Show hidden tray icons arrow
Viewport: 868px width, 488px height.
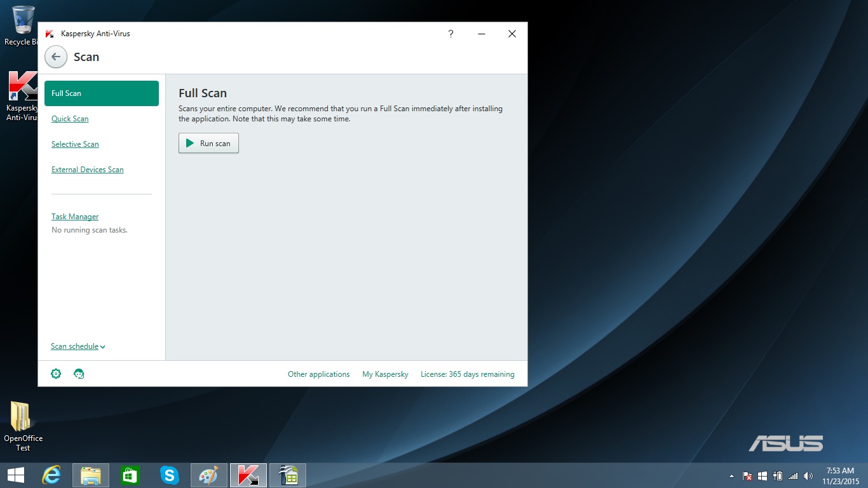click(731, 476)
